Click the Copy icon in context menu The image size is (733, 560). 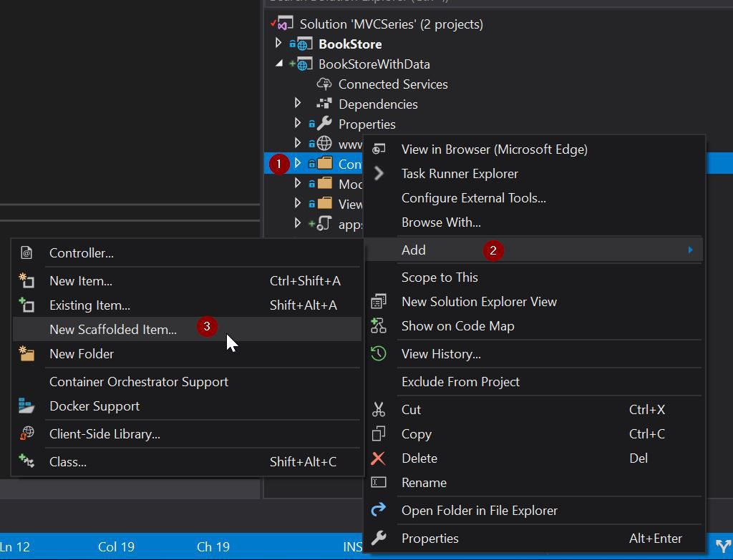tap(379, 434)
